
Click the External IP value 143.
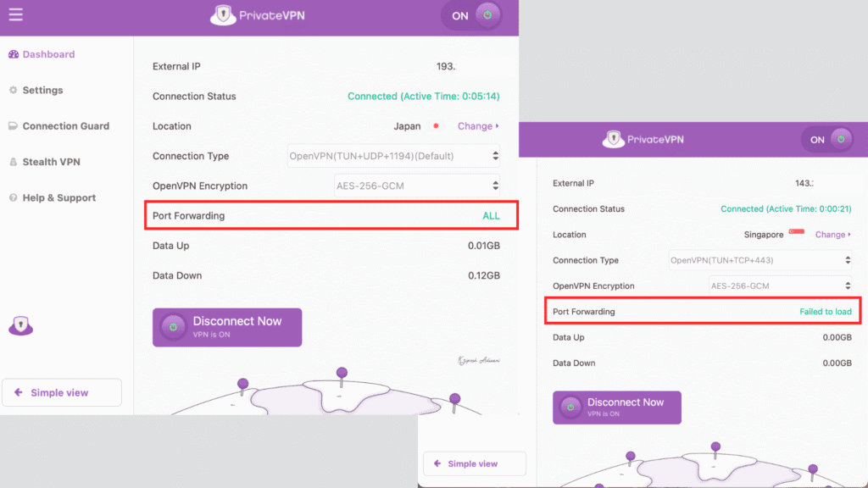pos(804,183)
